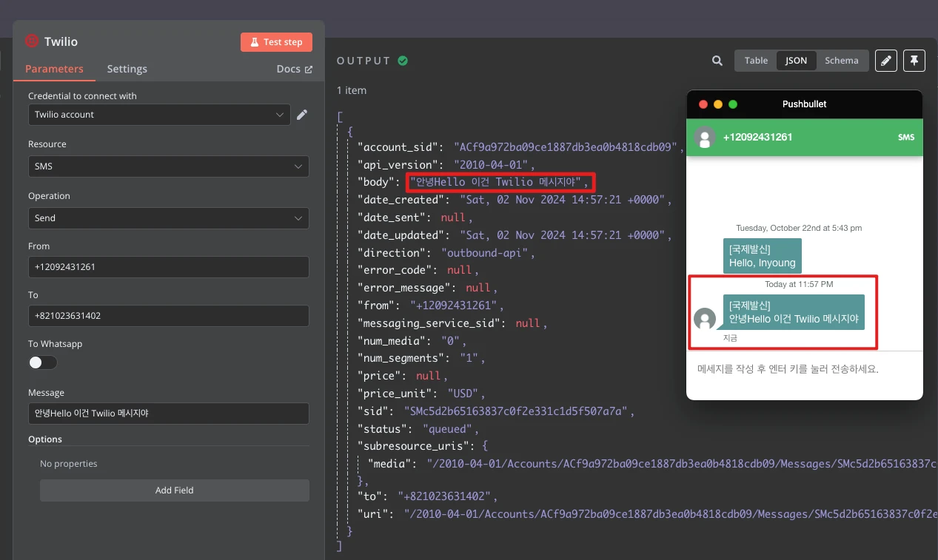The image size is (938, 560).
Task: Click the SMS label in Pushbullet header
Action: coord(906,138)
